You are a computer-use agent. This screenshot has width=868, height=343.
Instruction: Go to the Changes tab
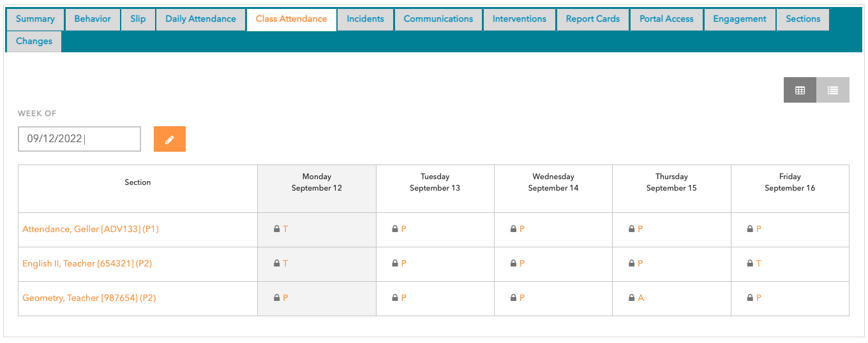point(34,41)
